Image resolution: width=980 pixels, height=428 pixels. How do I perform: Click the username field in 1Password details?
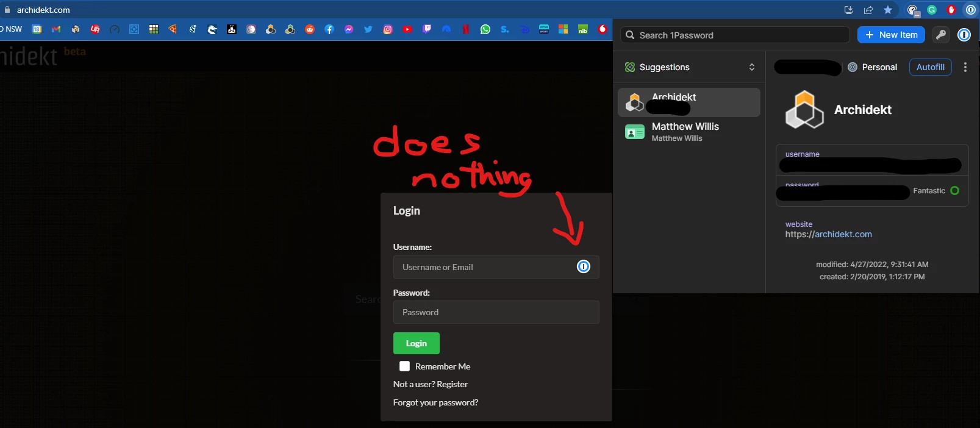click(872, 160)
